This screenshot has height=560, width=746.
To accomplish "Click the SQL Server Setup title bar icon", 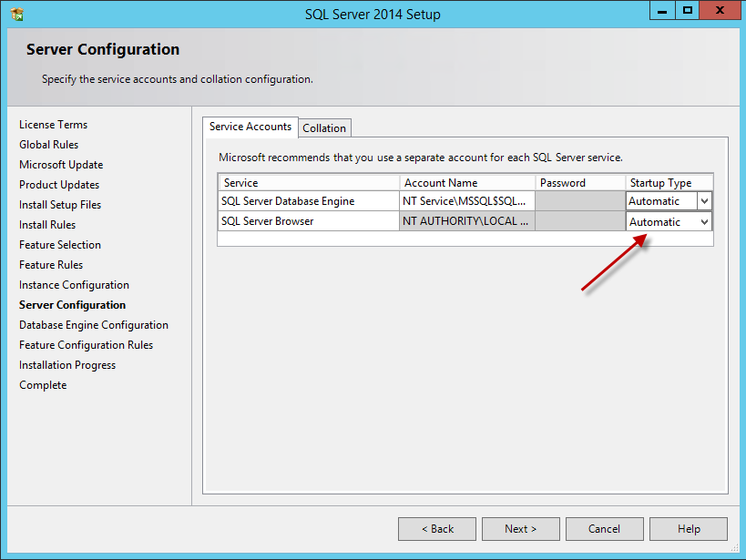I will [17, 15].
